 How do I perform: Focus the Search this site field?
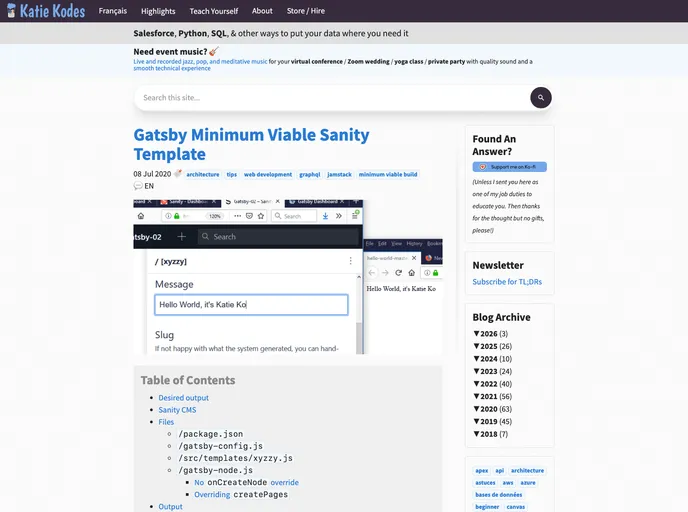(x=330, y=98)
